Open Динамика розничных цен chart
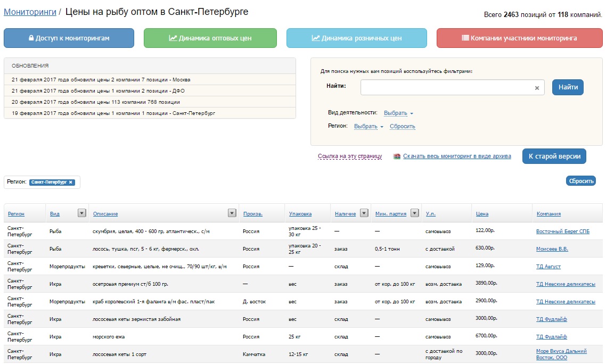 point(356,38)
